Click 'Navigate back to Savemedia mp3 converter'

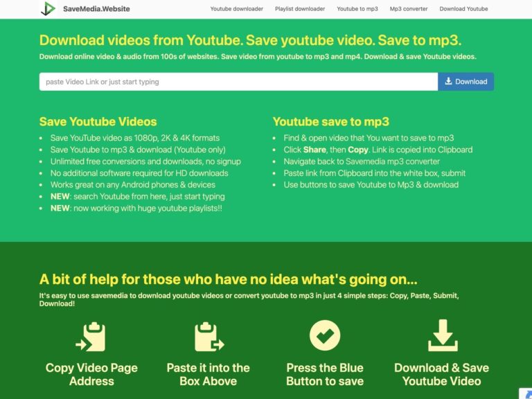362,161
